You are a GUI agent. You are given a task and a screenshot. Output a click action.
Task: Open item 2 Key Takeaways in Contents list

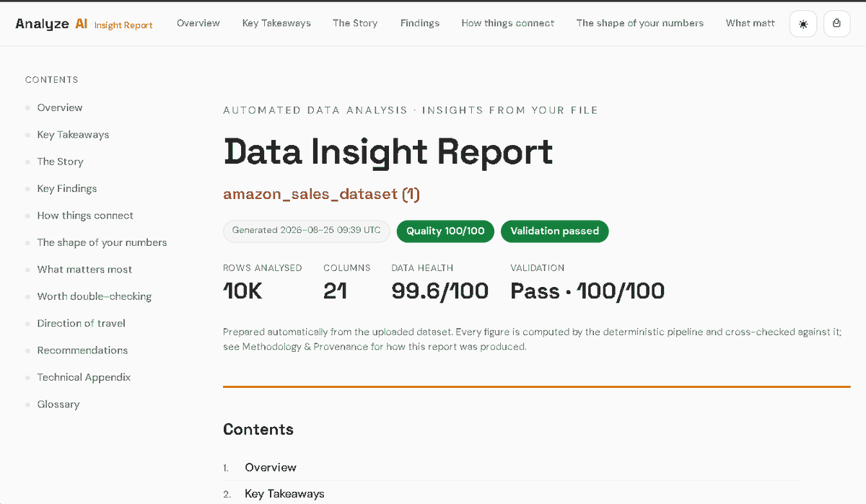(x=284, y=494)
